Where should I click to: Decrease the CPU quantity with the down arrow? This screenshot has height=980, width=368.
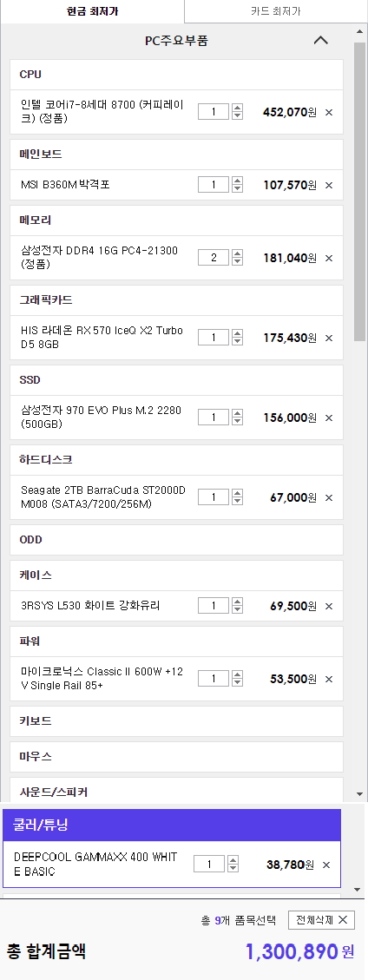(238, 115)
